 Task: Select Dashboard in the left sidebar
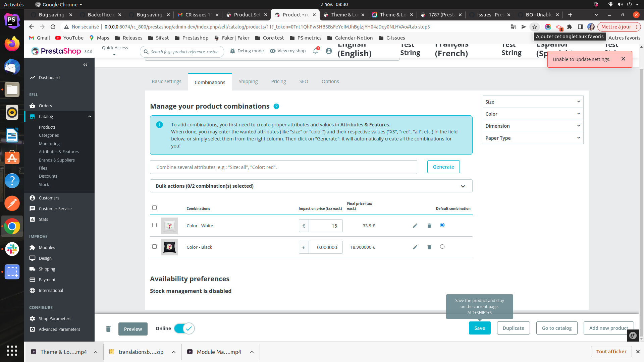point(49,77)
